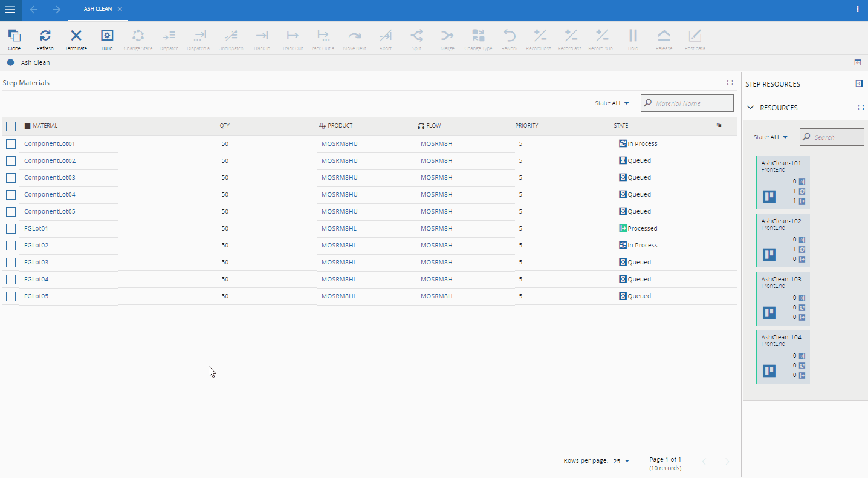Toggle the select-all header checkbox
Image resolution: width=868 pixels, height=478 pixels.
tap(11, 126)
